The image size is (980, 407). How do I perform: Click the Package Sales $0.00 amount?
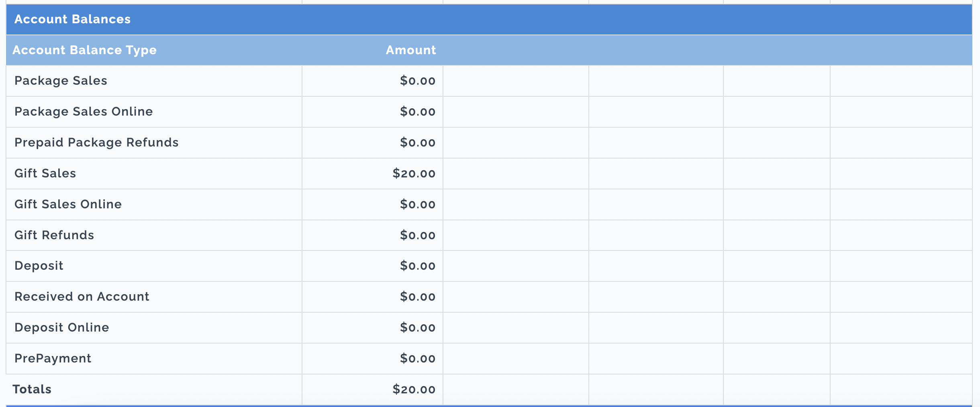(417, 81)
